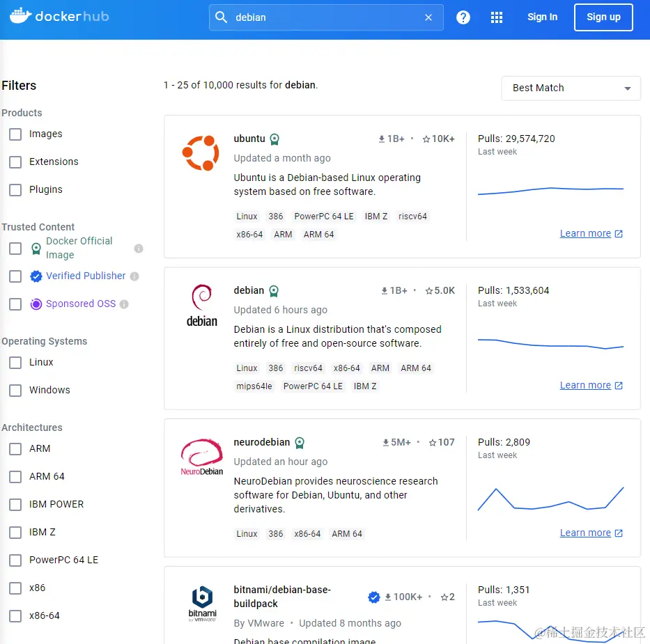Screen dimensions: 650x644
Task: Open the bitnami/debian-base-buildpack title
Action: 282,597
